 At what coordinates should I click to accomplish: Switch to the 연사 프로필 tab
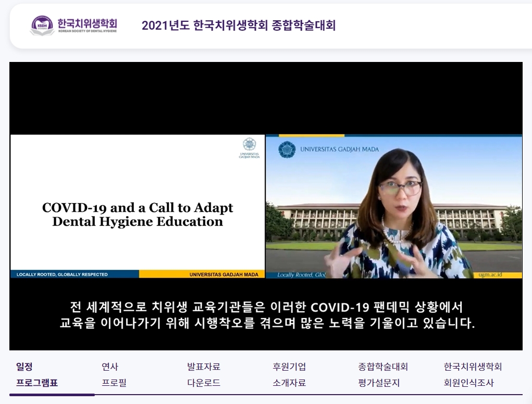coord(114,375)
